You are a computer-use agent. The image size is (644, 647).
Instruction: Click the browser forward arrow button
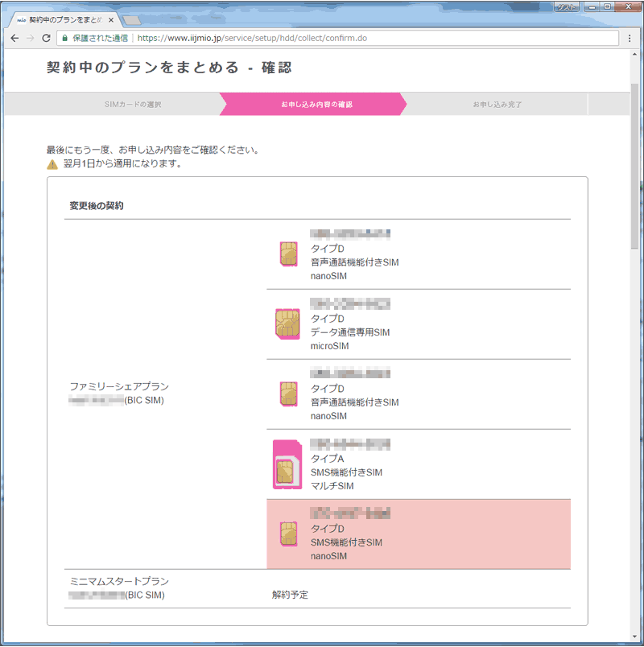pyautogui.click(x=31, y=38)
